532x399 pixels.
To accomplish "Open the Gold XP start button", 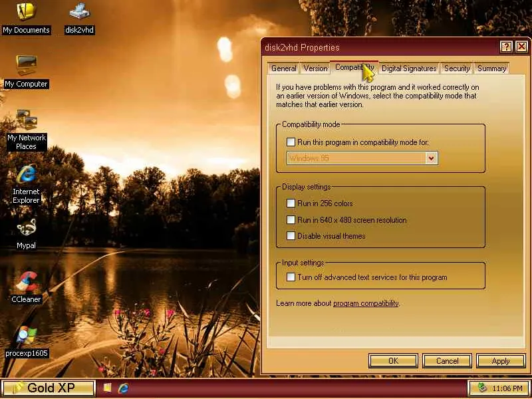I will (x=48, y=388).
